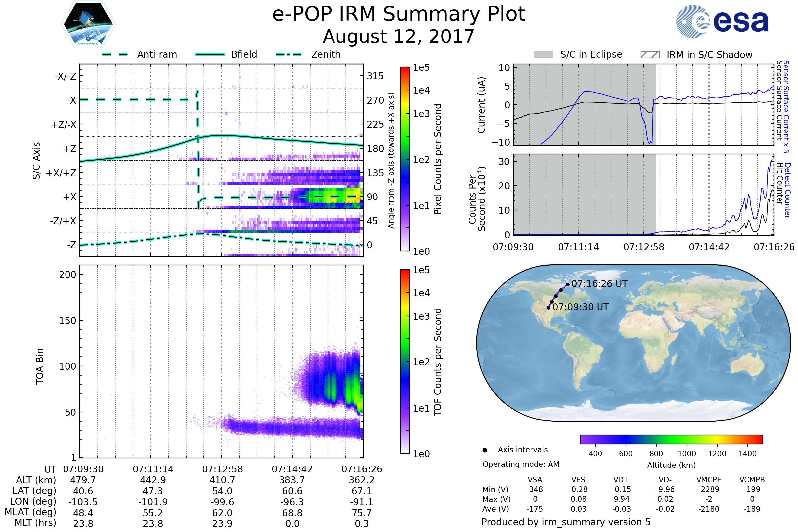Click the e-POP IRM Summary Plot title
Image resolution: width=798 pixels, height=532 pixels.
(x=399, y=14)
